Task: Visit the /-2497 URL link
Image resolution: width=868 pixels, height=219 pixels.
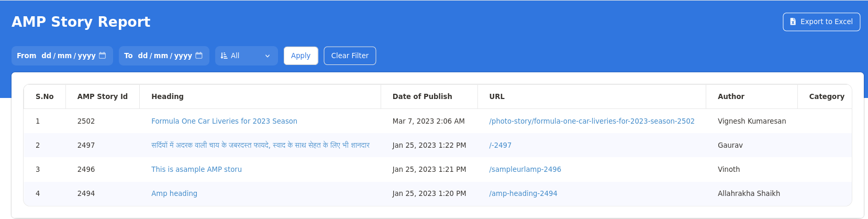Action: coord(500,145)
